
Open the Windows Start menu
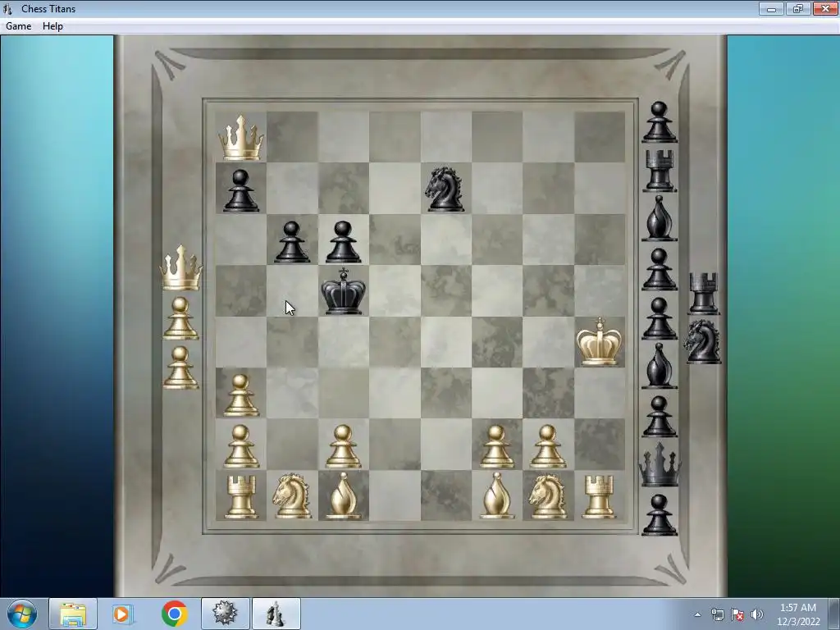pos(21,614)
